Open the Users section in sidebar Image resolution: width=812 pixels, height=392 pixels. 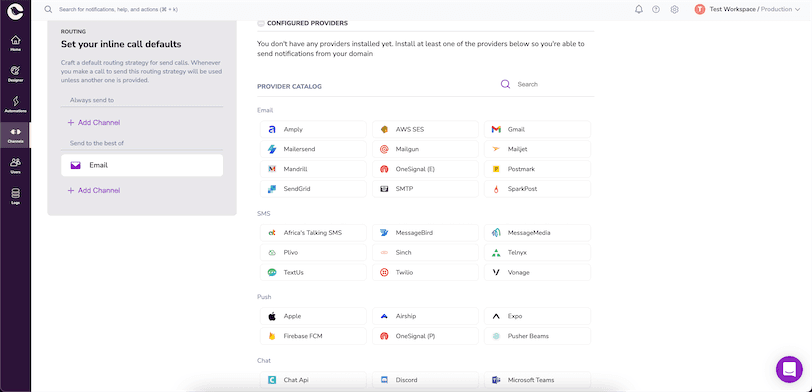tap(16, 166)
